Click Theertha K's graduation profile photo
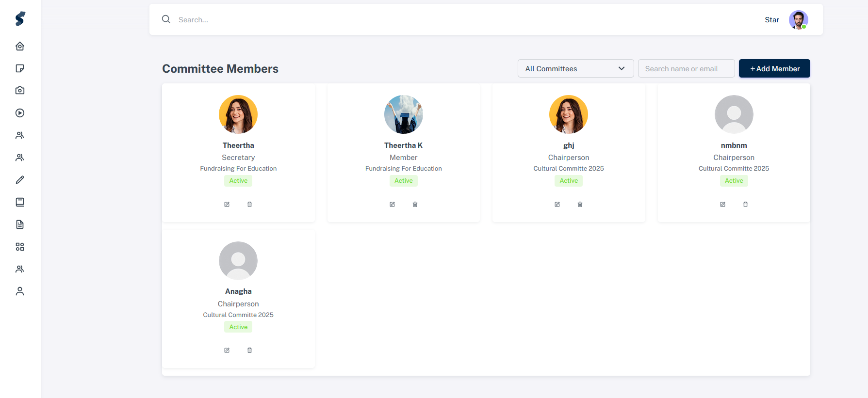The height and width of the screenshot is (398, 868). [404, 114]
